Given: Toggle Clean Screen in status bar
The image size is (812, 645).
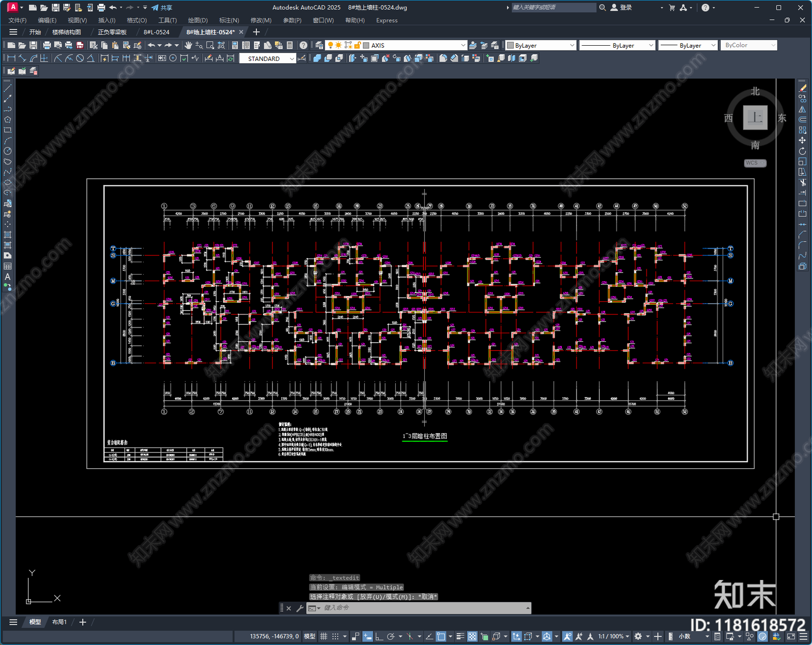Looking at the screenshot, I should pos(791,636).
